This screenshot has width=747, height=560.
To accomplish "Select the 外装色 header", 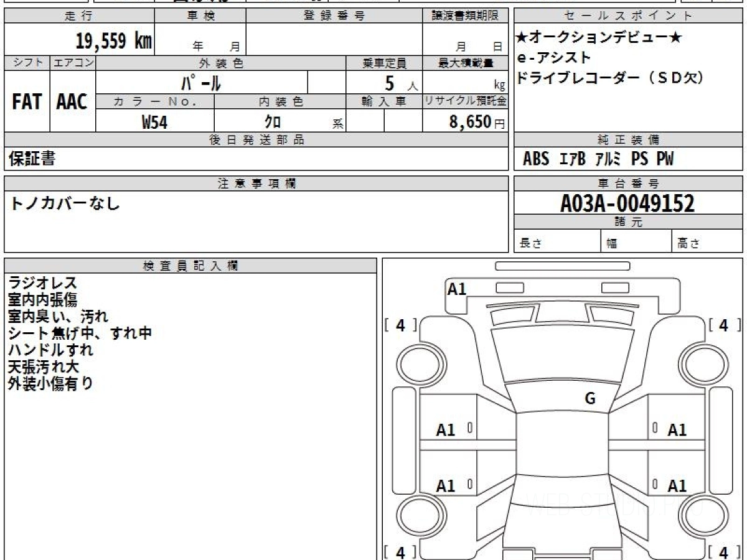I will pyautogui.click(x=221, y=63).
